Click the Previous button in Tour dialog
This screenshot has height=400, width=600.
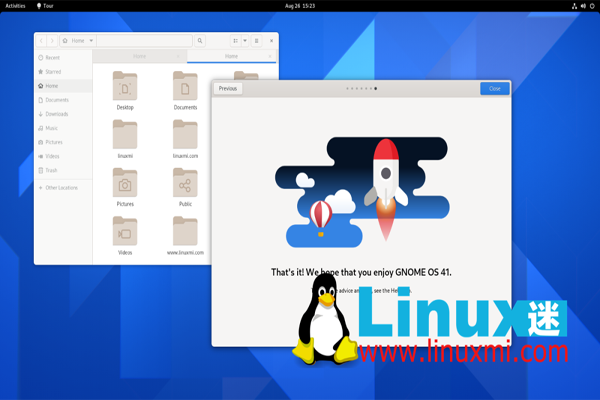228,89
